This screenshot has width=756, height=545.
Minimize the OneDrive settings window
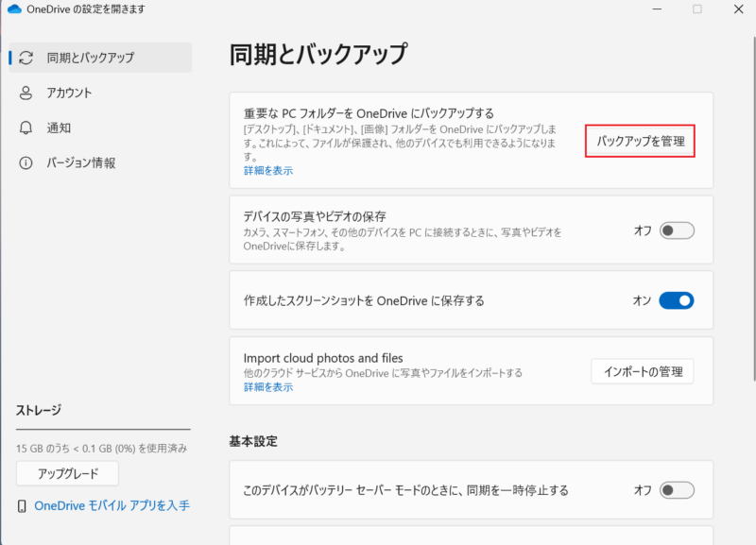click(x=657, y=9)
